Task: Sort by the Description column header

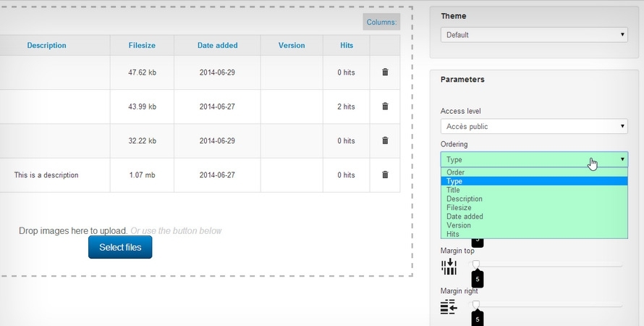Action: [x=46, y=45]
